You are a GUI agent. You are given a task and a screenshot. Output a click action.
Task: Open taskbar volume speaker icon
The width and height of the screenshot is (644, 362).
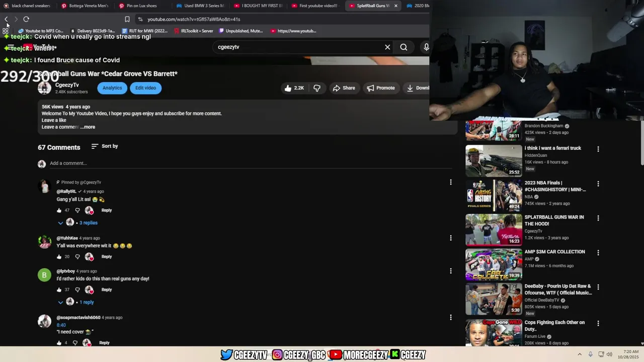(x=609, y=354)
